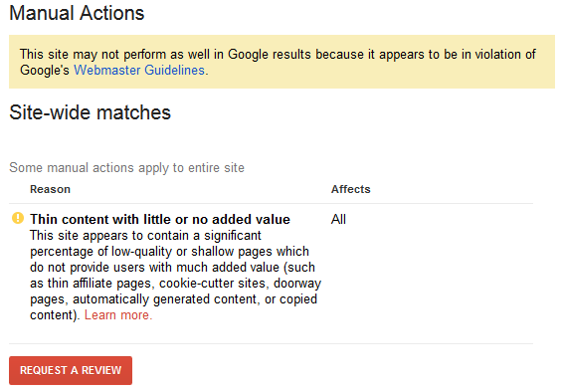Click the yellow exclamation warning icon
This screenshot has height=392, width=563.
[18, 218]
